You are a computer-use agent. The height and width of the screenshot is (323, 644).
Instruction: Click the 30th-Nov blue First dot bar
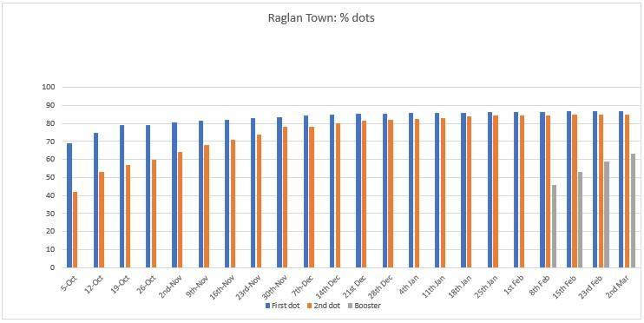pos(279,192)
